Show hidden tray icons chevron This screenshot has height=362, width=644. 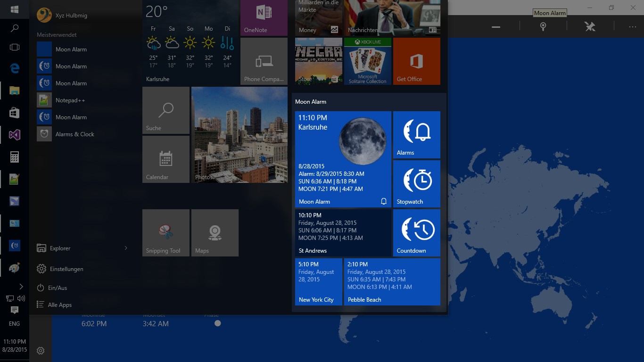coord(21,287)
